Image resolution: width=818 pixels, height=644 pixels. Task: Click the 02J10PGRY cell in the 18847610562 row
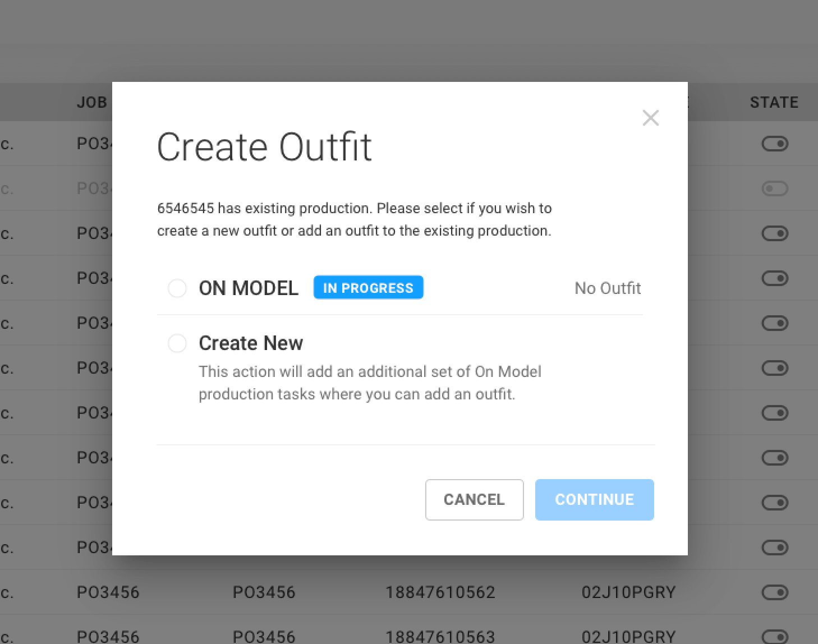tap(628, 592)
